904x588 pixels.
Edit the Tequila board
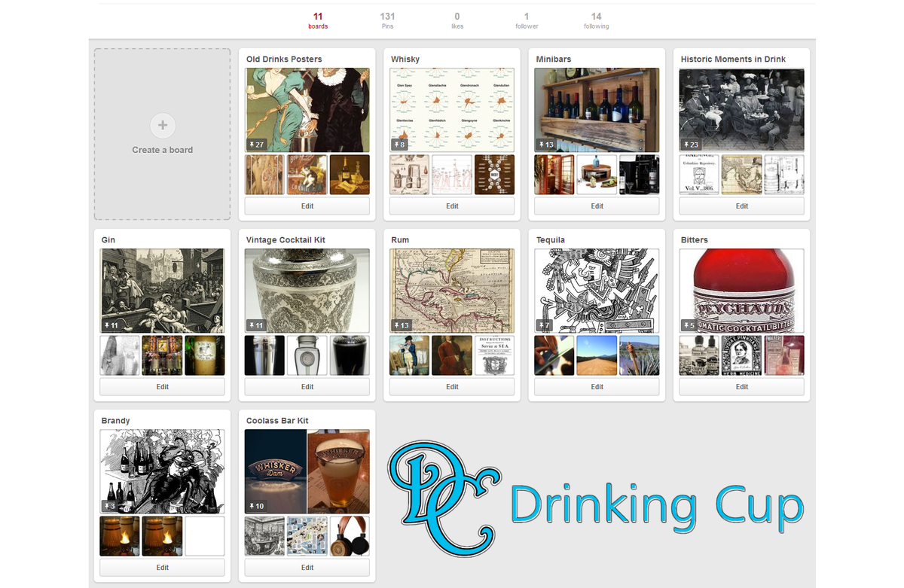pyautogui.click(x=597, y=387)
